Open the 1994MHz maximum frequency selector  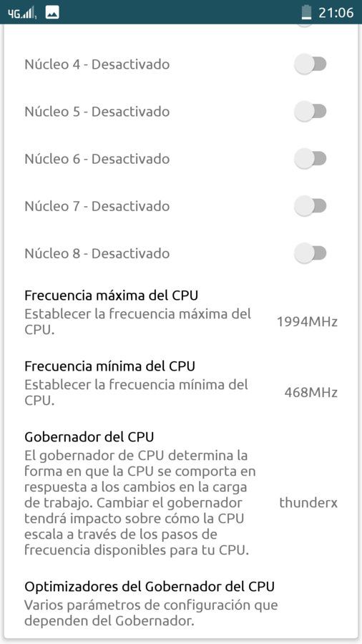point(307,322)
